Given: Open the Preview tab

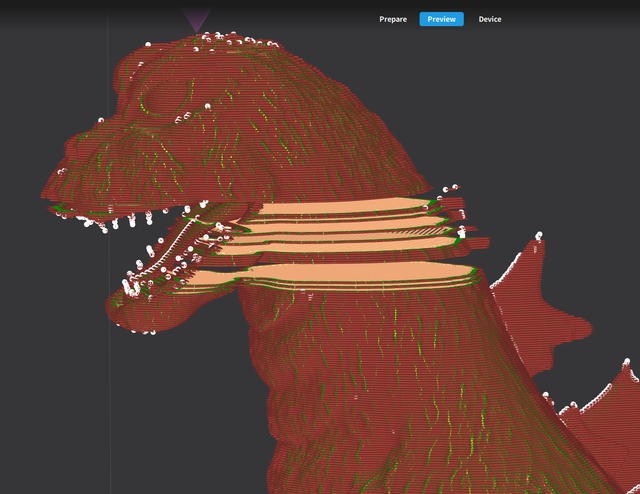Looking at the screenshot, I should click(441, 19).
